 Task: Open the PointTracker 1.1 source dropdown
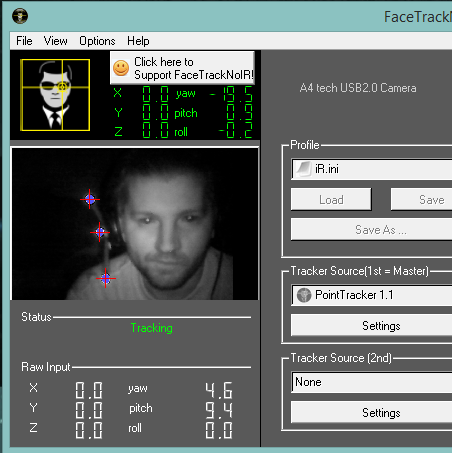[372, 295]
